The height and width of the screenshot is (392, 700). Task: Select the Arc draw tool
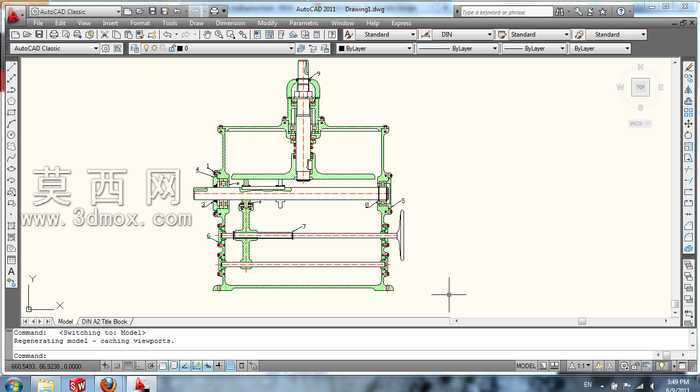click(x=12, y=124)
